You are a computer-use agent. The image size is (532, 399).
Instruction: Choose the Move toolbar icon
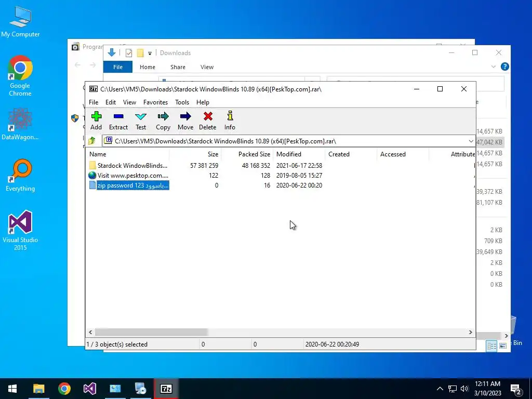click(185, 121)
